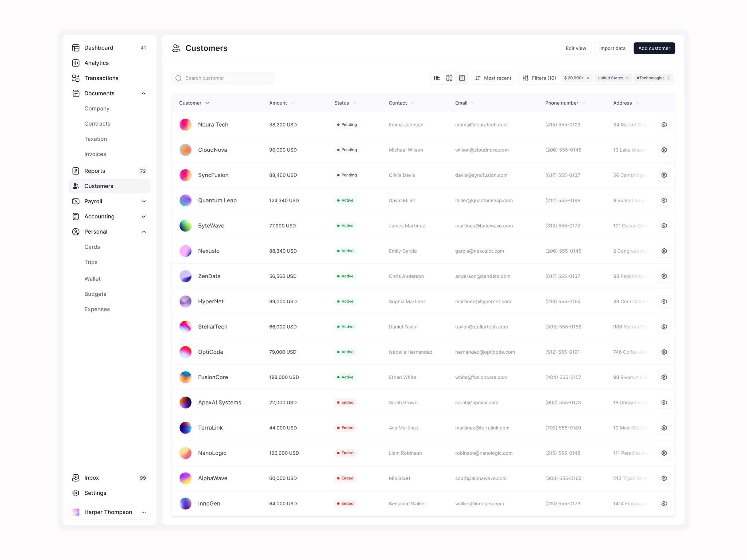Open Phone number column dropdown
Viewport: 747px width, 560px height.
point(584,103)
